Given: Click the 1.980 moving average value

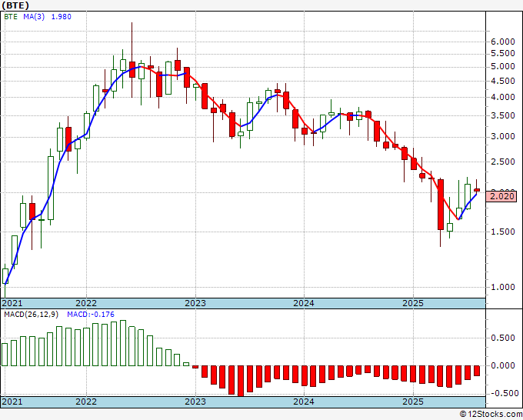Looking at the screenshot, I should click(61, 16).
